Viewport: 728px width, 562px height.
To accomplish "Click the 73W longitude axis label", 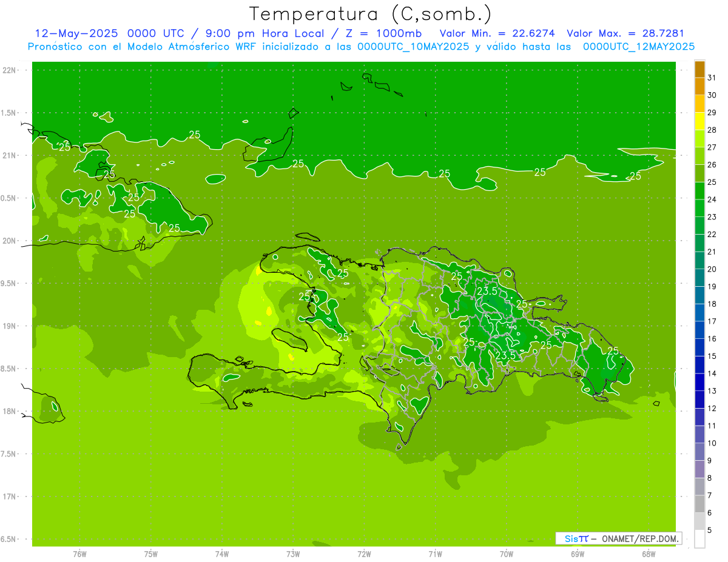I will (293, 554).
